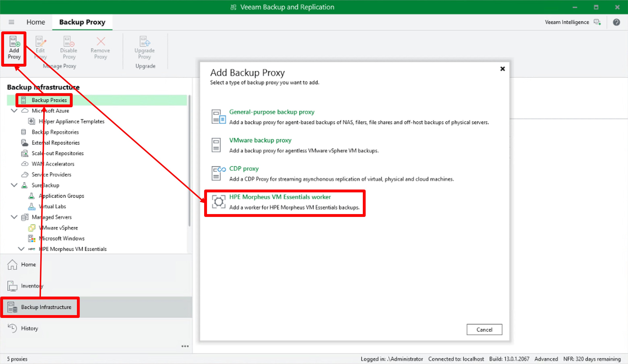The height and width of the screenshot is (364, 628).
Task: Click the Managed Servers icon
Action: (25, 217)
